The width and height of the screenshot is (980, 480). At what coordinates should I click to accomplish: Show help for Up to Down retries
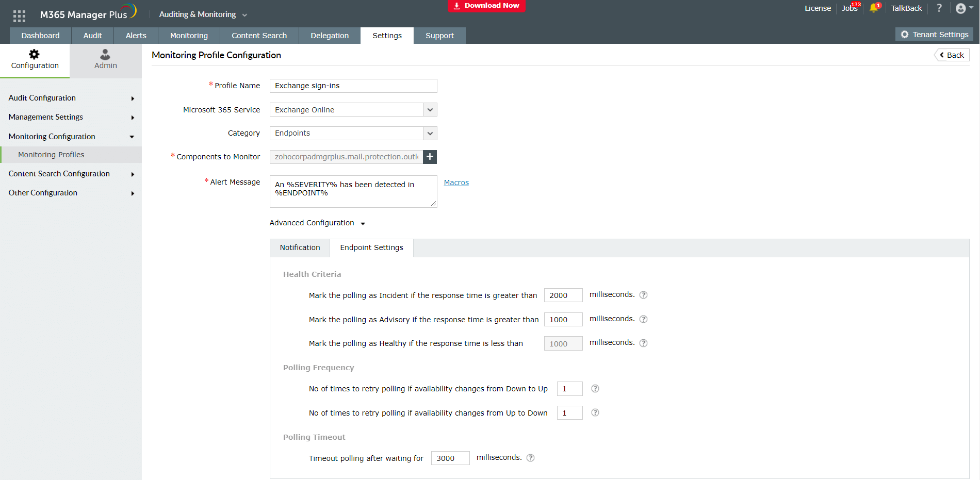click(595, 412)
